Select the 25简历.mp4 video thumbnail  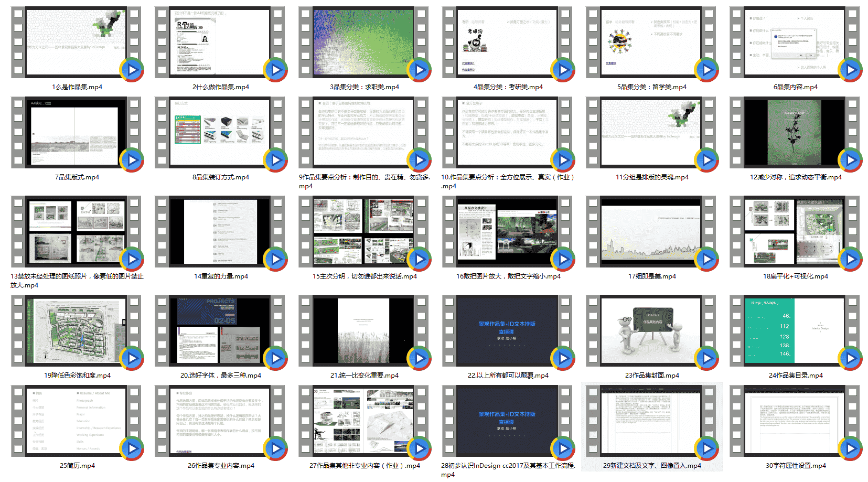77,421
